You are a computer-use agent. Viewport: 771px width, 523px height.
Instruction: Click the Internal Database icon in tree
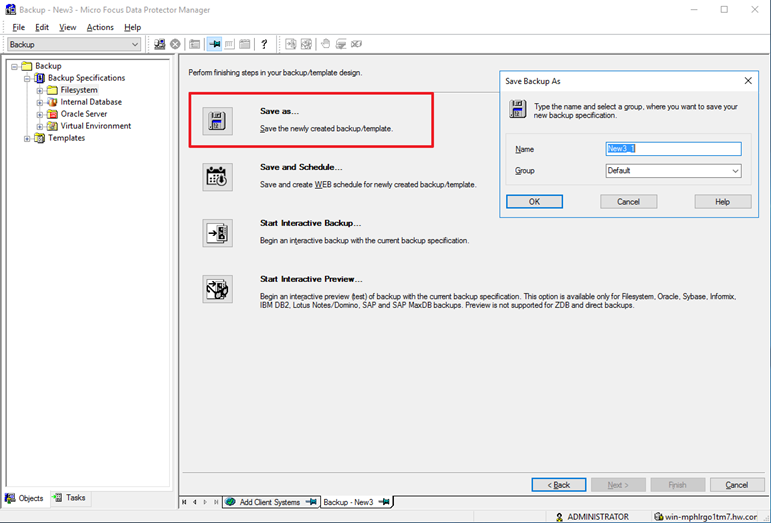(52, 102)
